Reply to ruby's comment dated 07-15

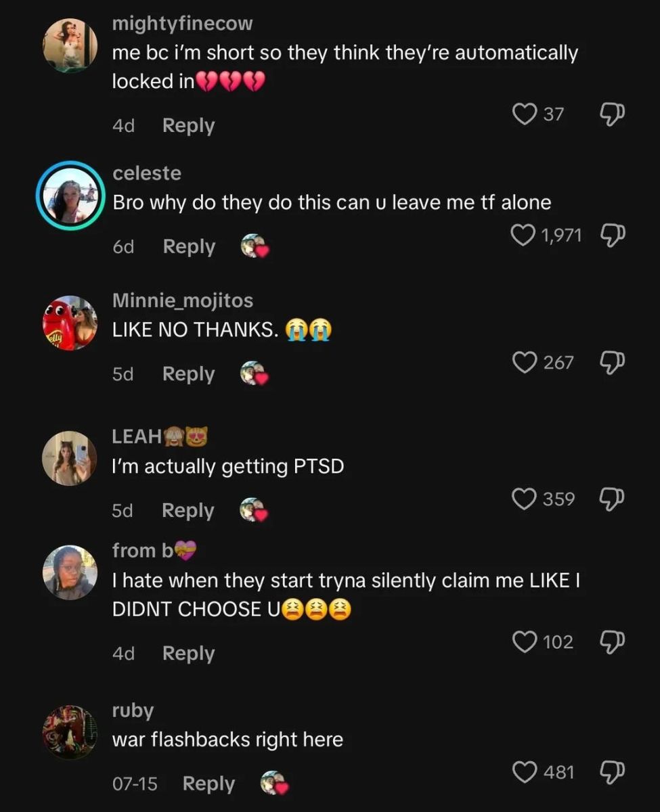click(x=208, y=784)
